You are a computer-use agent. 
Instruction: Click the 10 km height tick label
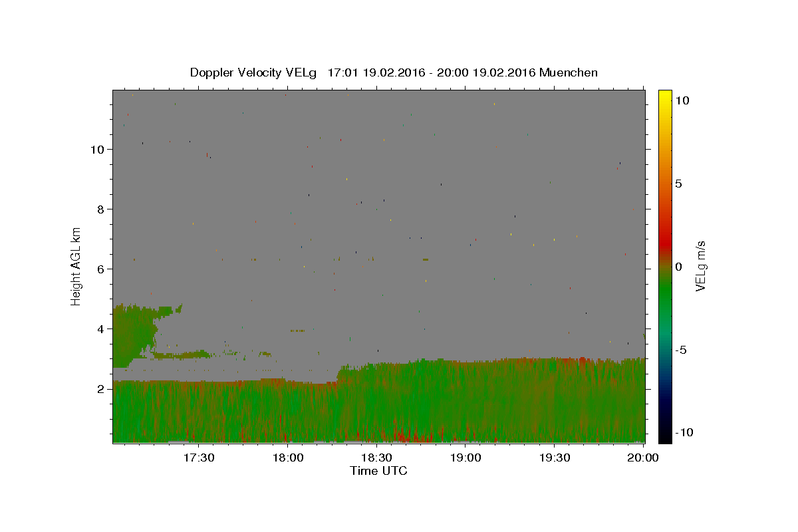pos(96,149)
